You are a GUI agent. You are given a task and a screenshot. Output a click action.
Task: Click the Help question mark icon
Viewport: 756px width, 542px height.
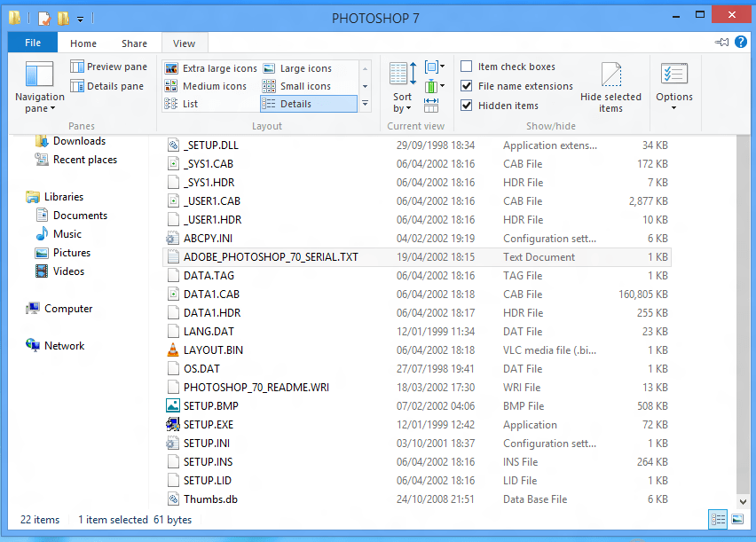click(x=741, y=42)
